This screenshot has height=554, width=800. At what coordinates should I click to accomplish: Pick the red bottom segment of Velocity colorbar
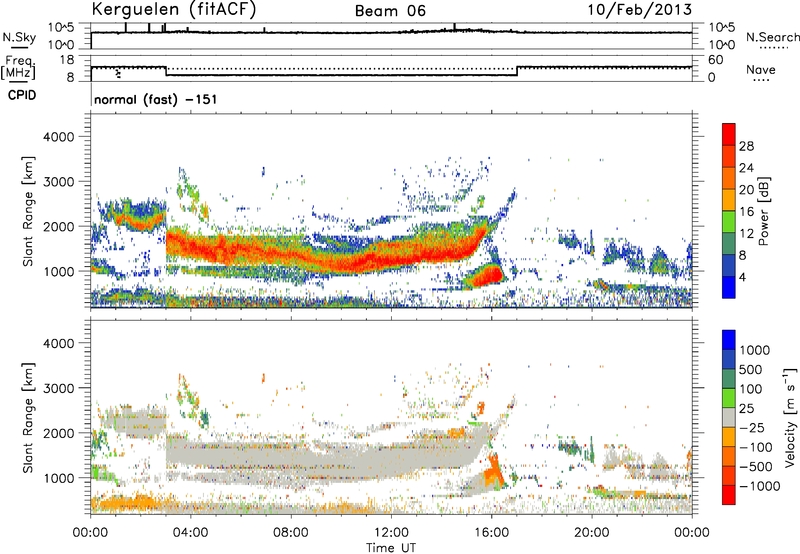coord(729,495)
